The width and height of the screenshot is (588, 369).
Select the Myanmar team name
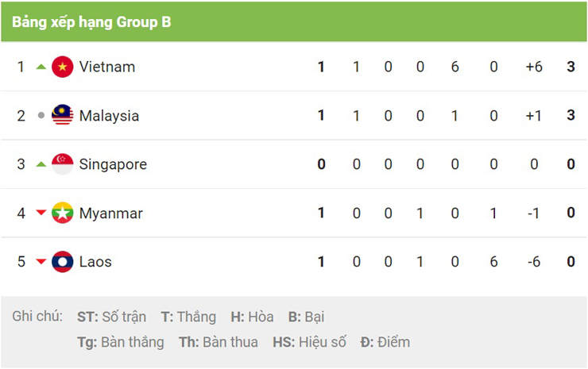(110, 213)
